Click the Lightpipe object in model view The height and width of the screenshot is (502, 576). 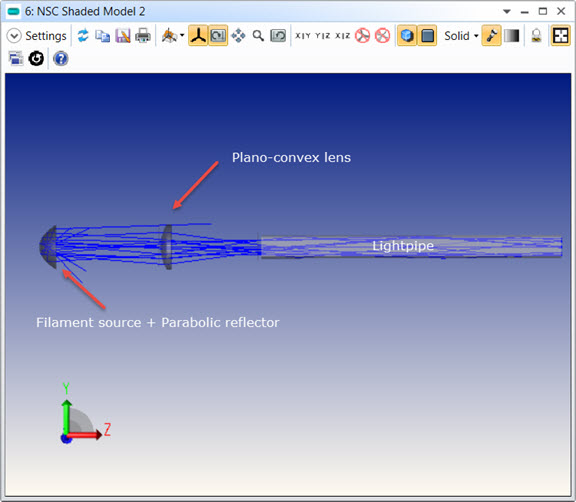coord(411,246)
